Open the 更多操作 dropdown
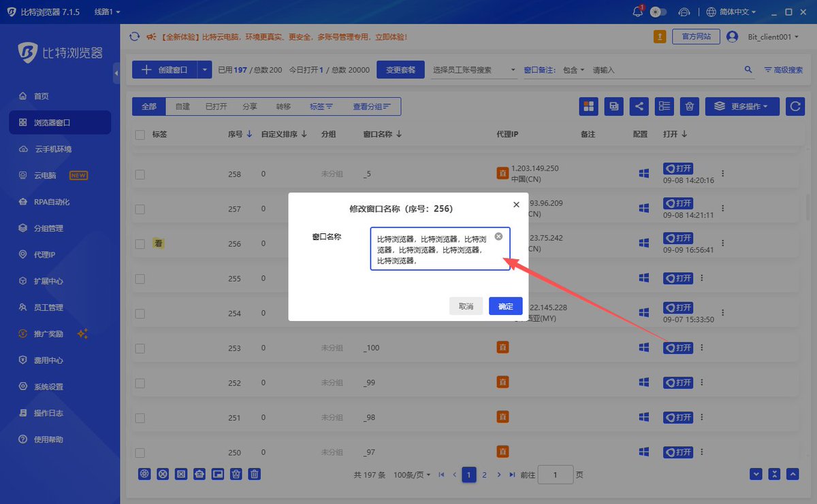Screen dimensions: 817x504 (743, 106)
